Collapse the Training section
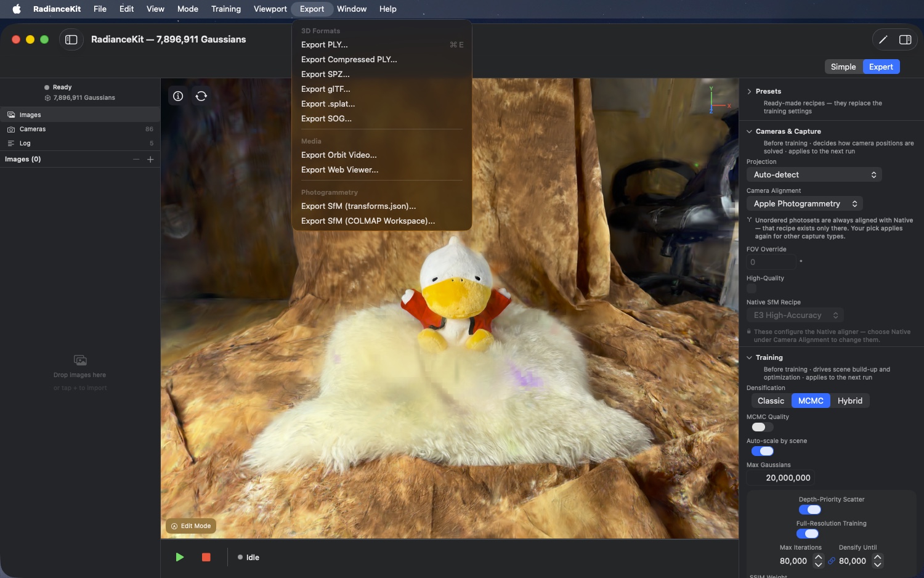The height and width of the screenshot is (578, 924). (749, 357)
